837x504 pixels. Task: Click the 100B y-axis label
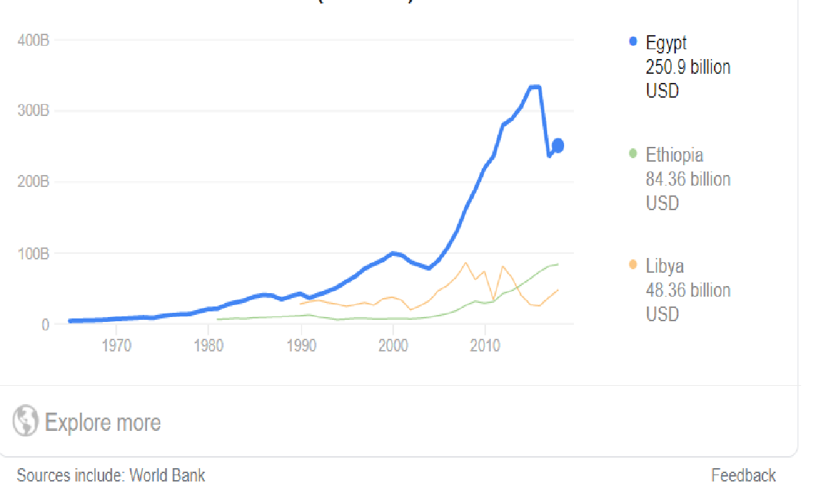coord(33,253)
